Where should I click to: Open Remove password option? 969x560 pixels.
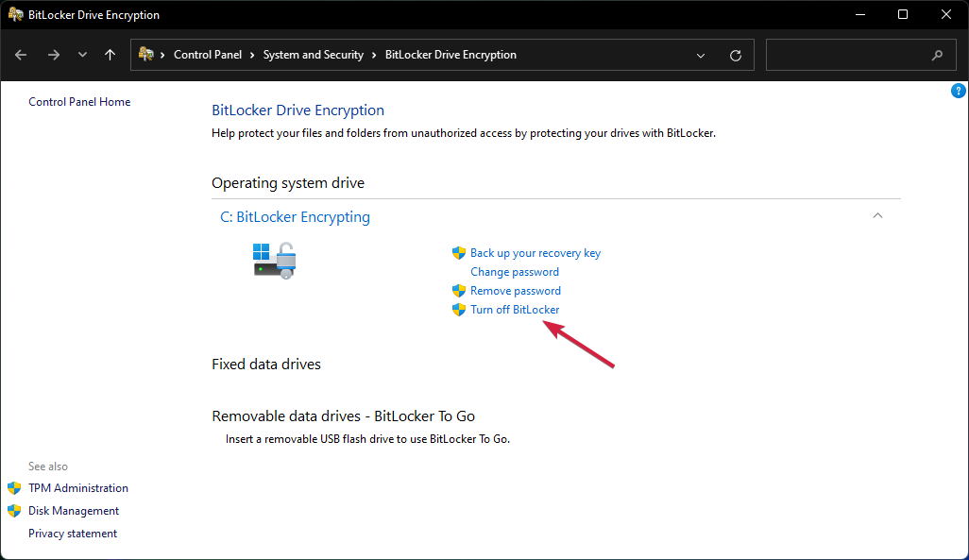[x=515, y=290]
